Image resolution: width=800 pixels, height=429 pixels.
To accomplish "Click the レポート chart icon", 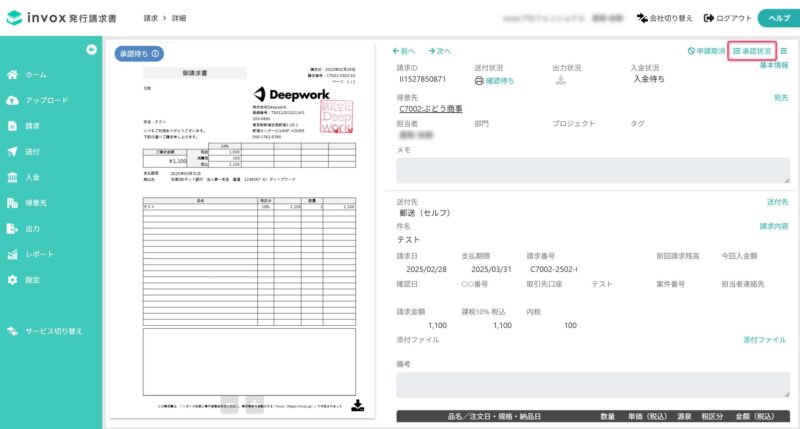I will (x=12, y=254).
